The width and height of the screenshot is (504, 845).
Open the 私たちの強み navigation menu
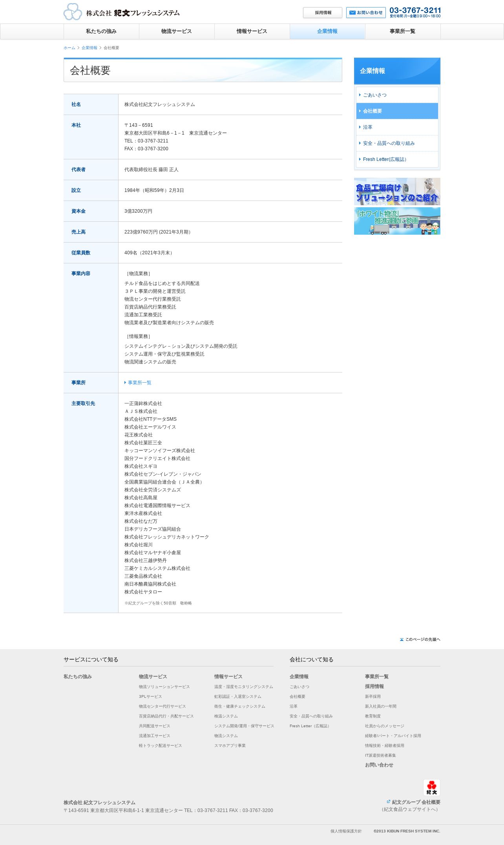click(x=101, y=31)
